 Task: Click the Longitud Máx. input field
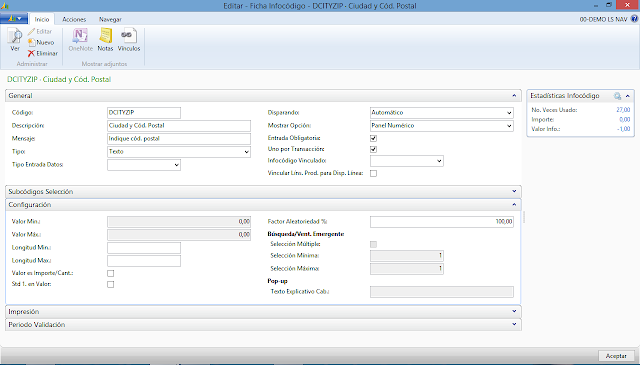[x=144, y=261]
